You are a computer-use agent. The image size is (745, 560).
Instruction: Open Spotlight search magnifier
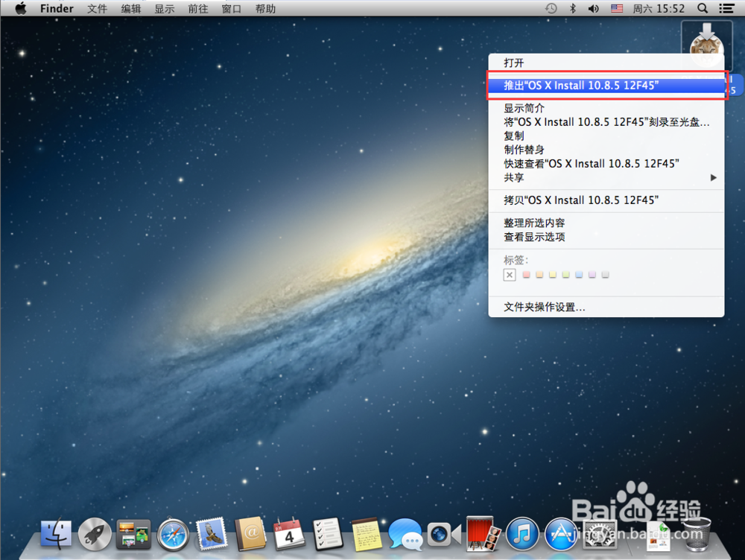click(x=703, y=8)
